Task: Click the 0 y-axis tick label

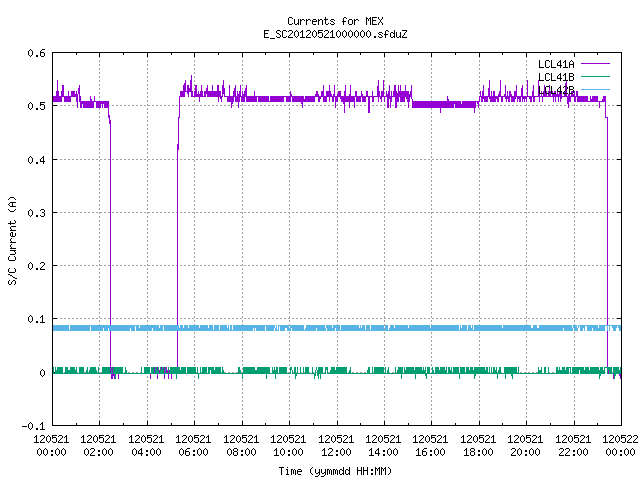Action: click(42, 373)
